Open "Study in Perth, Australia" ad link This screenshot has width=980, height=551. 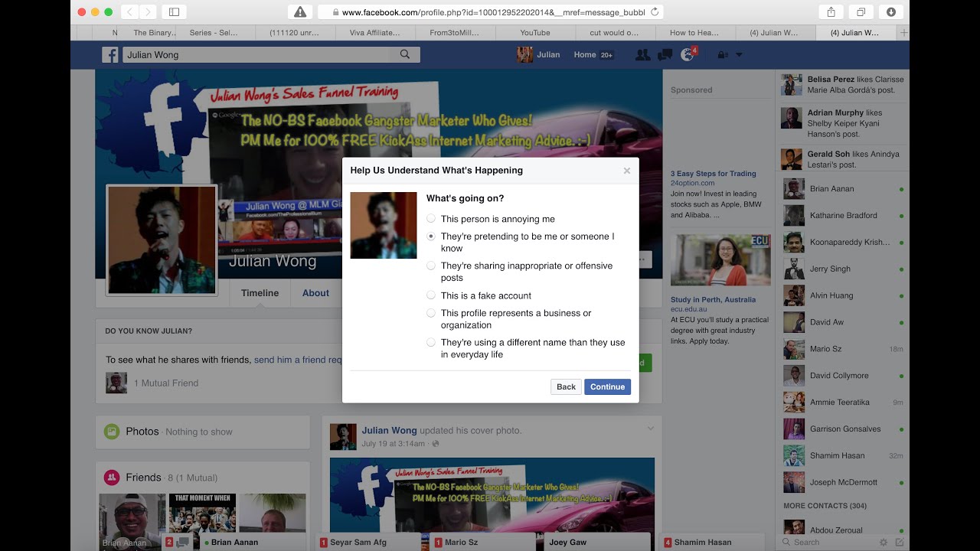click(x=713, y=300)
